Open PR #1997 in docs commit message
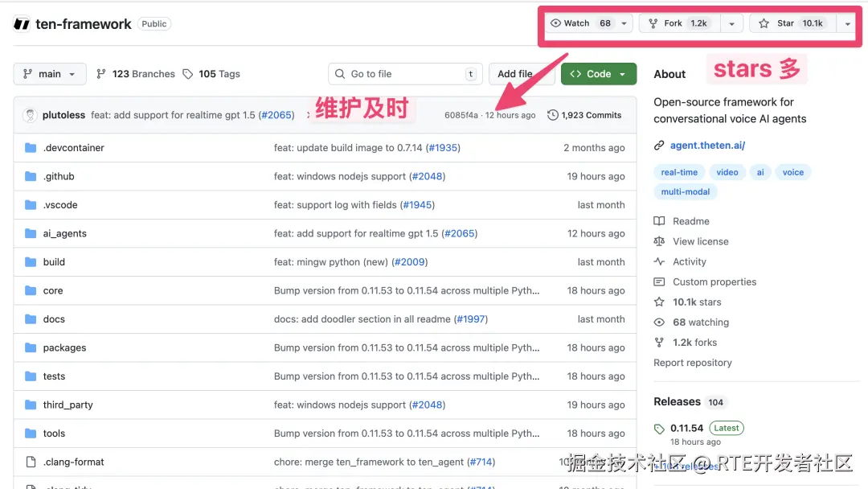868x489 pixels. coord(470,319)
